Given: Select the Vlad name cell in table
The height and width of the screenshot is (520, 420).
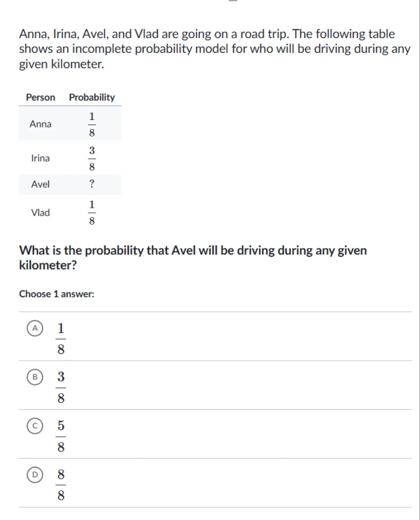Looking at the screenshot, I should (x=40, y=212).
